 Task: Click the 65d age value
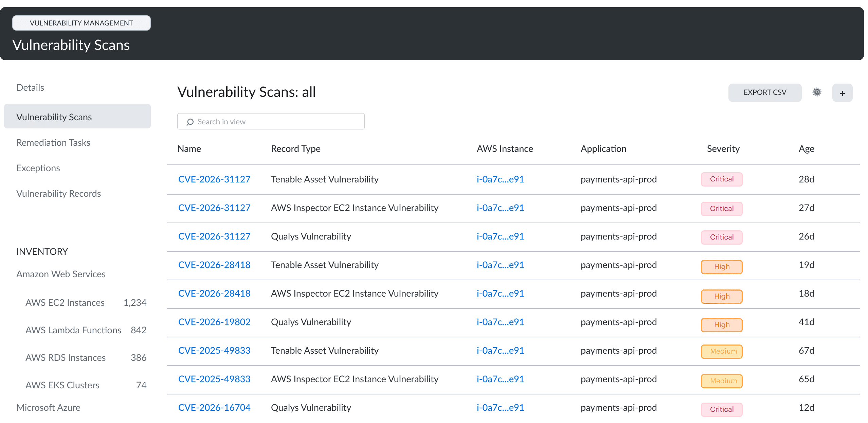tap(806, 379)
